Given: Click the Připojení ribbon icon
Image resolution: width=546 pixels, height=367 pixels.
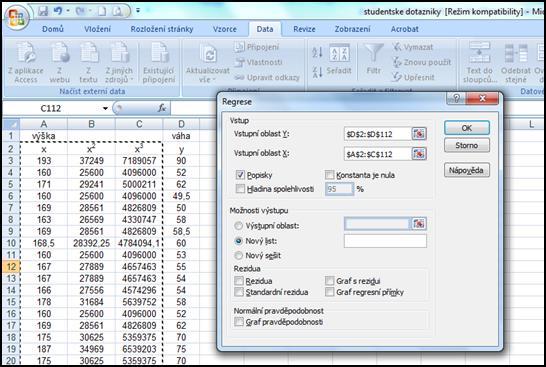Looking at the screenshot, I should click(239, 47).
